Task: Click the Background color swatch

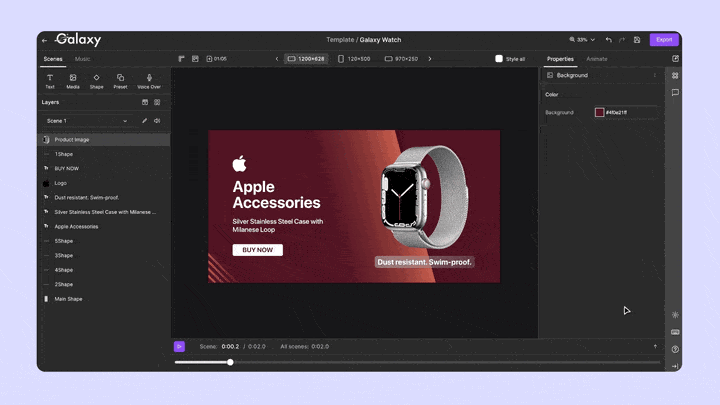Action: tap(599, 112)
